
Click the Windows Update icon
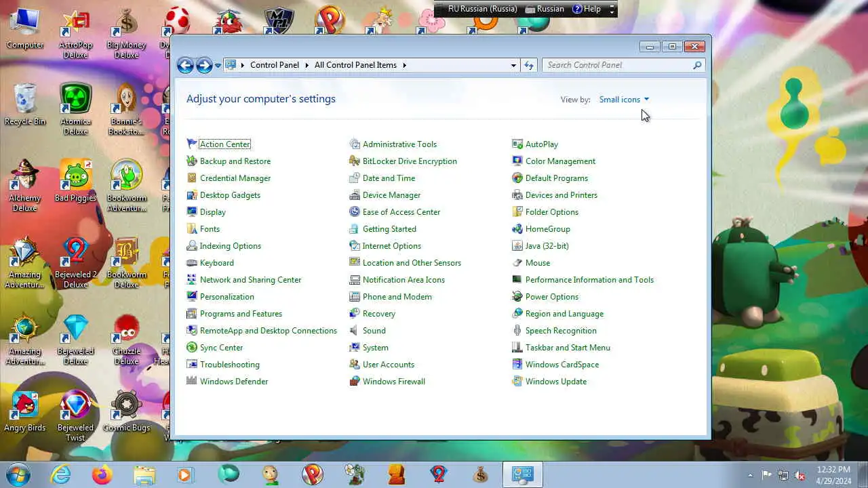517,381
